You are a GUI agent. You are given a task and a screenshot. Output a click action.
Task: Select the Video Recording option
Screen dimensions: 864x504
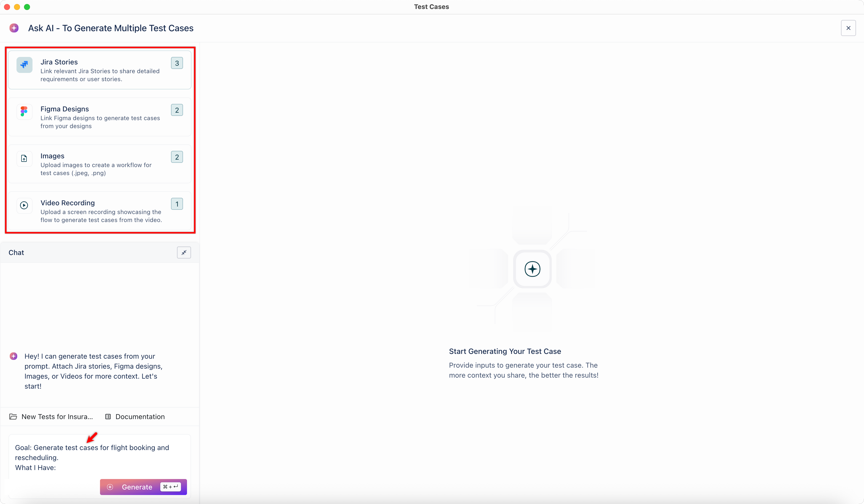99,211
